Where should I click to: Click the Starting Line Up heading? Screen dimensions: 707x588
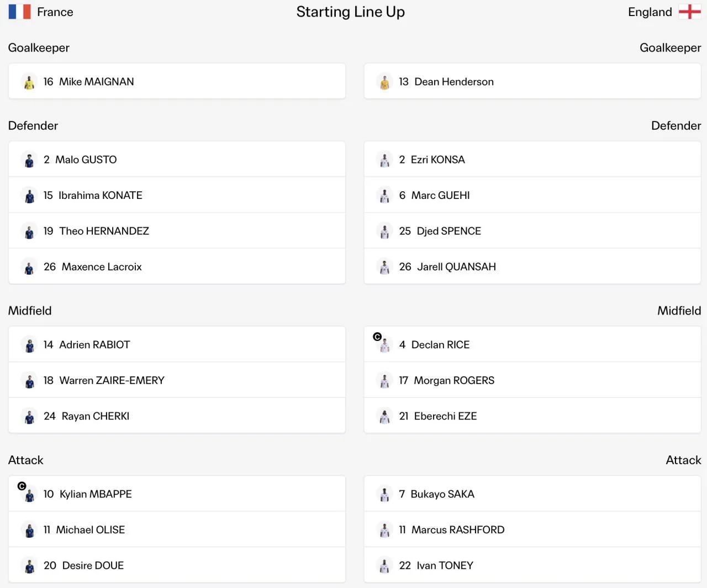point(351,12)
